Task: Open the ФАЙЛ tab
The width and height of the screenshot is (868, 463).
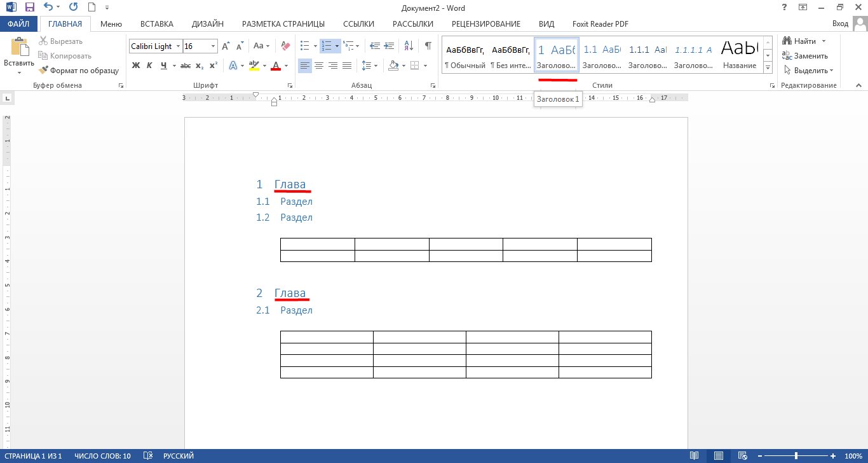Action: pyautogui.click(x=19, y=24)
